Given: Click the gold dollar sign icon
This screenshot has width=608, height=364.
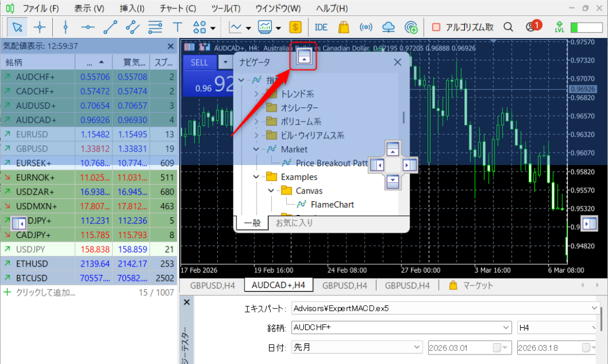Looking at the screenshot, I should (x=295, y=27).
